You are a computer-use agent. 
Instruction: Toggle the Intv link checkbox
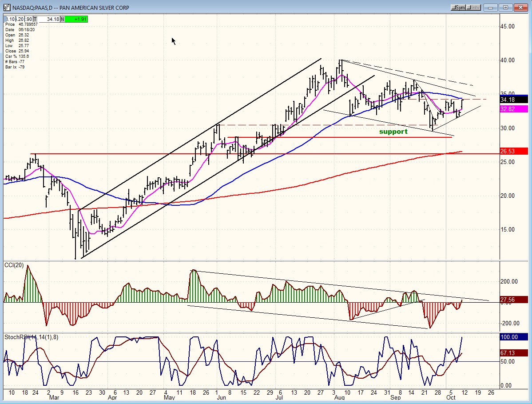(x=473, y=8)
